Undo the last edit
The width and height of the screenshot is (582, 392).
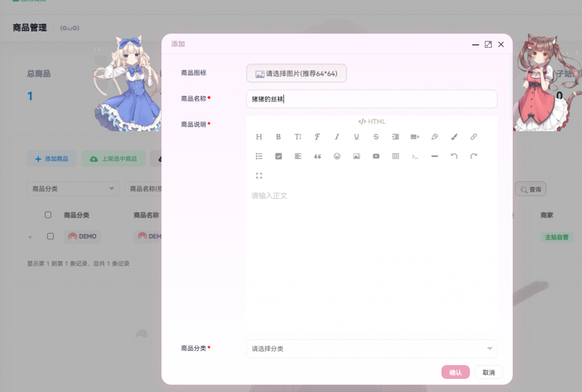click(454, 156)
